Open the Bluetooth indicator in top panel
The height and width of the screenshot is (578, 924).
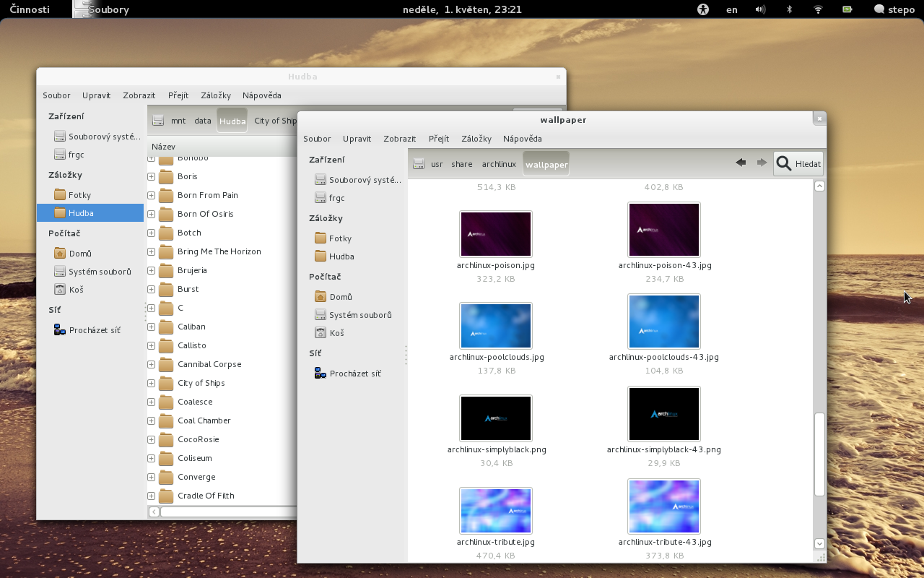[x=789, y=9]
